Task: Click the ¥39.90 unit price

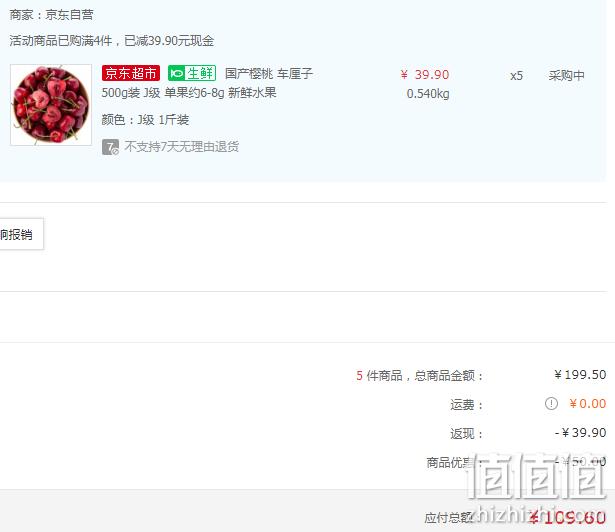Action: click(425, 75)
